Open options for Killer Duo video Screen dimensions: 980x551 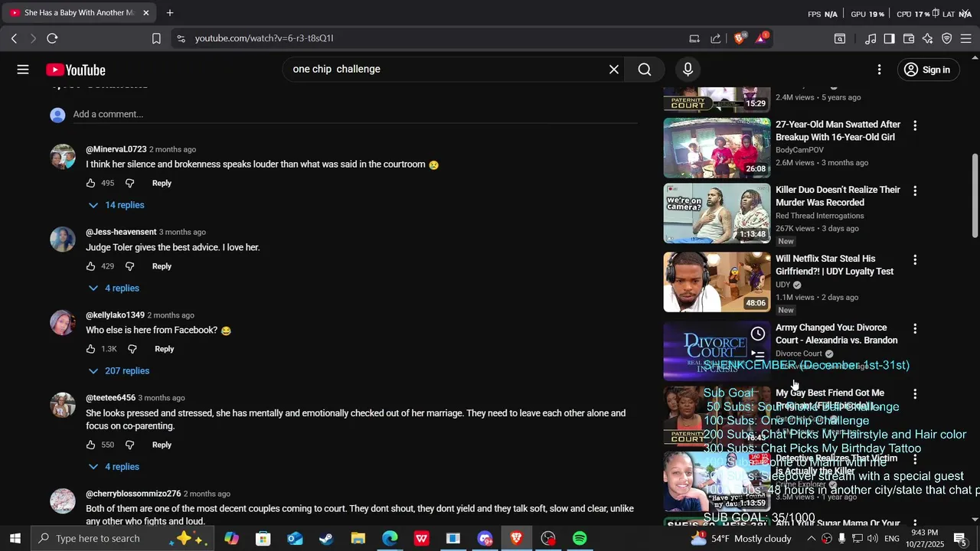[914, 191]
